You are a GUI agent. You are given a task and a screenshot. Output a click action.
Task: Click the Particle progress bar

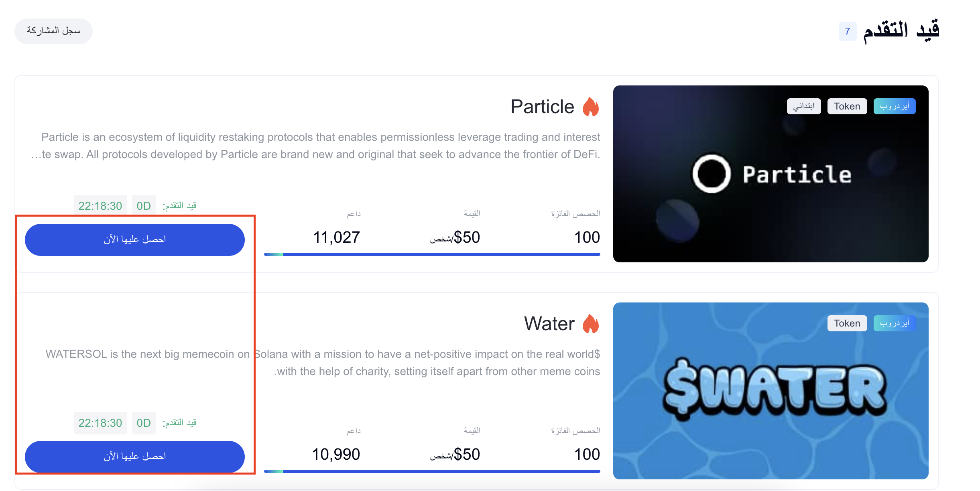pos(432,254)
